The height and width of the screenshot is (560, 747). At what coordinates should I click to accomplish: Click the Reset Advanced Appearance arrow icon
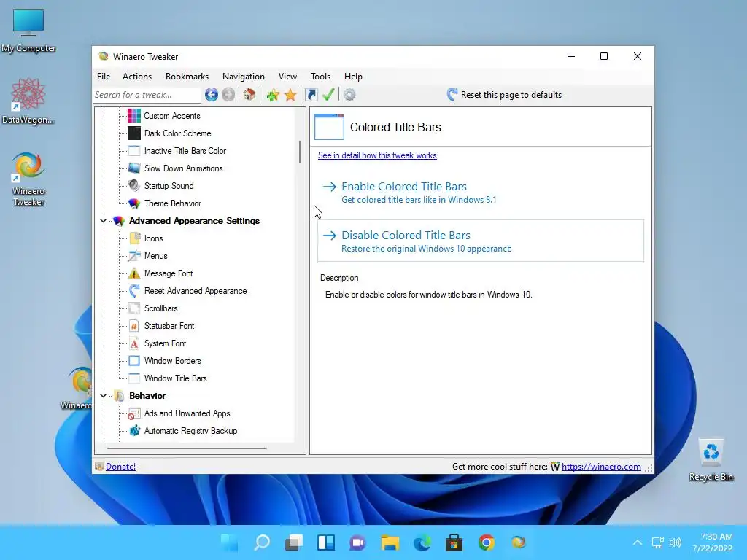134,291
